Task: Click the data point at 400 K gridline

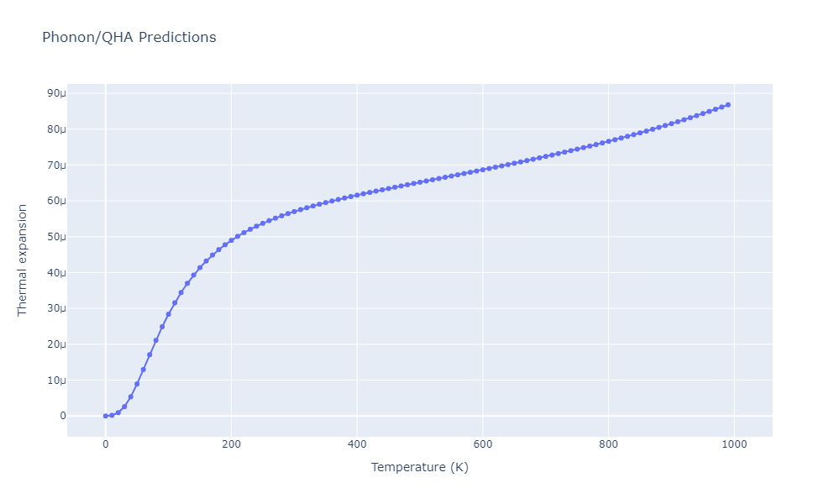Action: pos(357,196)
